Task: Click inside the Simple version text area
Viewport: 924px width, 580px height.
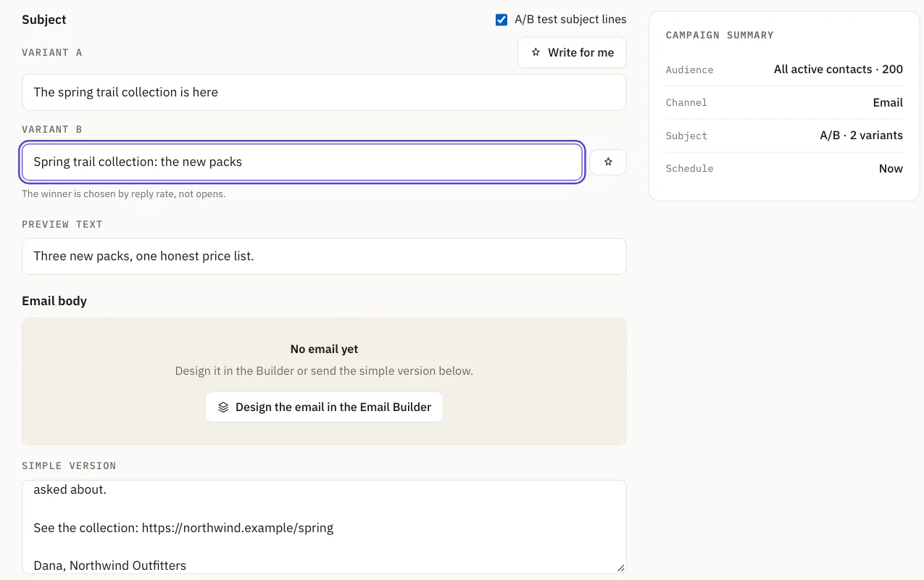Action: [324, 526]
